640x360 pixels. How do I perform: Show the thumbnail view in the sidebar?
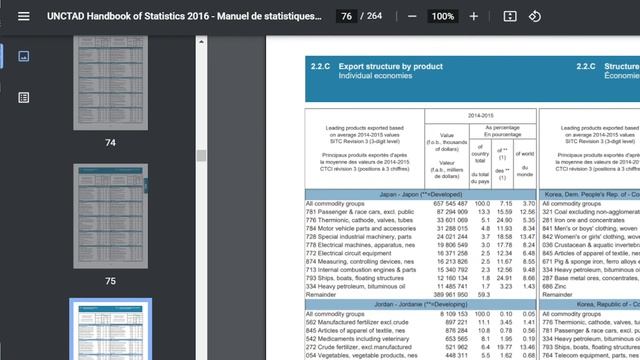tap(24, 56)
